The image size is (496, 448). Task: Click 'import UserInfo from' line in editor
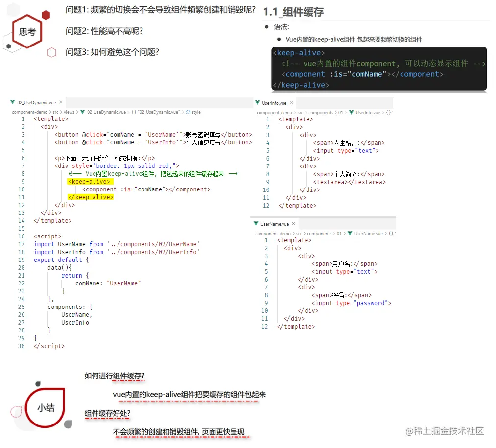pos(117,252)
